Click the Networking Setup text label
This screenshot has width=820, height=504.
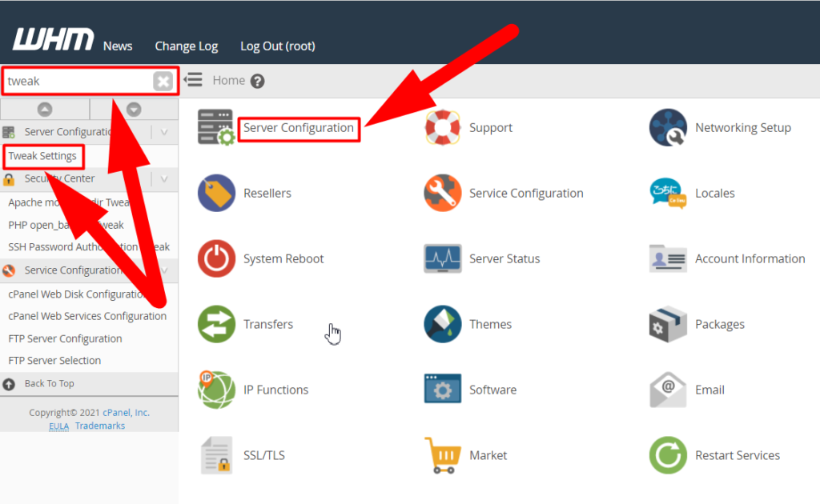pos(743,127)
